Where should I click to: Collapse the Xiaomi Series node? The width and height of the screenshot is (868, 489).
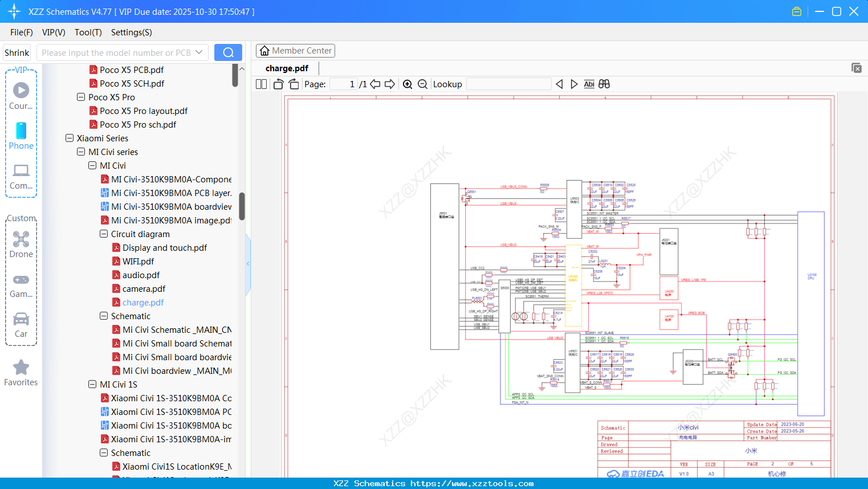coord(70,138)
